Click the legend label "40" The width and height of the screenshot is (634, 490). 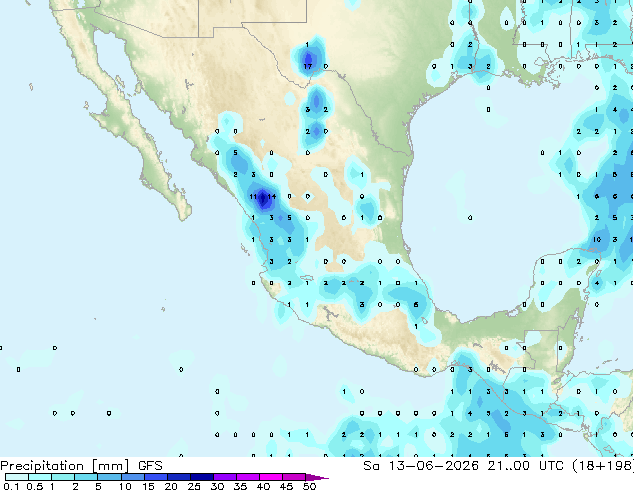pos(263,486)
